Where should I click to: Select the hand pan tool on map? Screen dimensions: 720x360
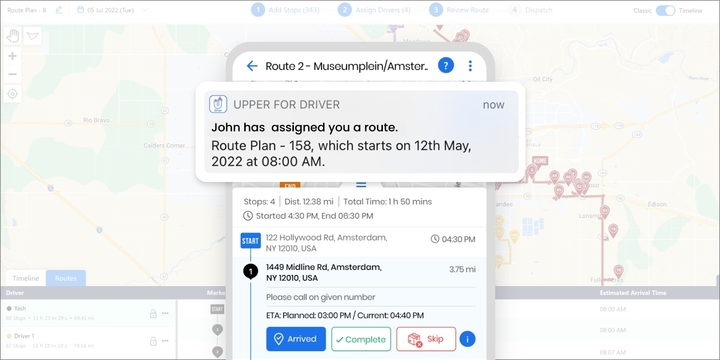coord(13,36)
